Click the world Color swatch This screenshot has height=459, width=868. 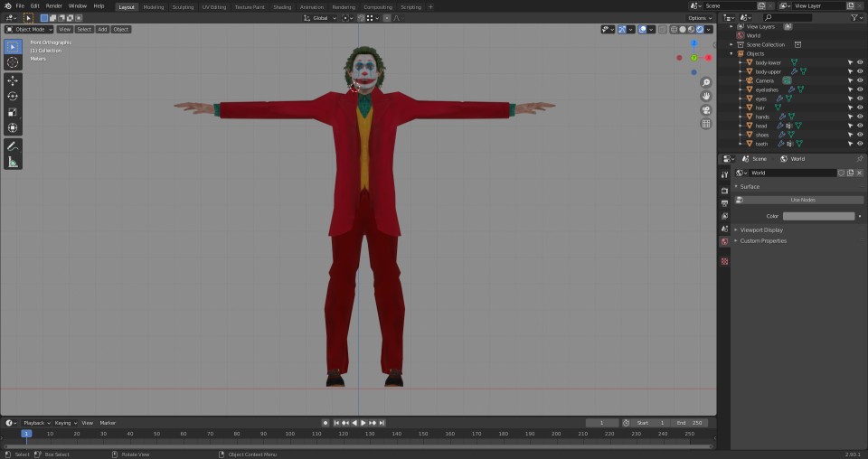(x=818, y=216)
